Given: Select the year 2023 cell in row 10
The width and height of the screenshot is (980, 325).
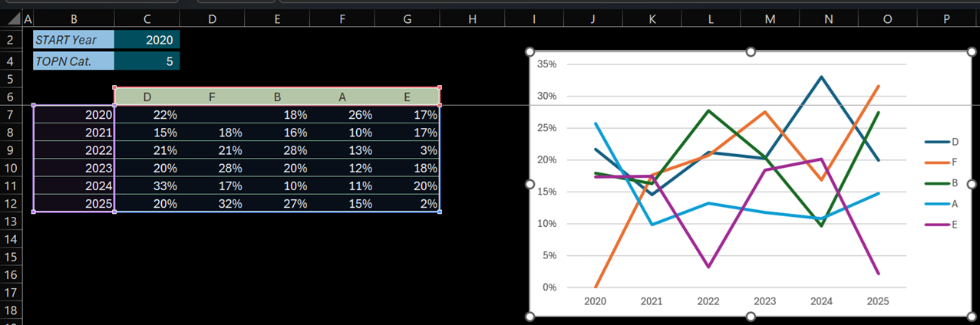Looking at the screenshot, I should pos(74,168).
